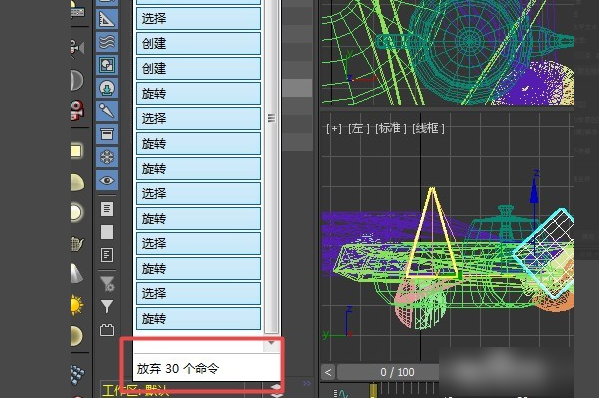599x398 pixels.
Task: Open the [左] viewport view menu
Action: click(x=358, y=128)
